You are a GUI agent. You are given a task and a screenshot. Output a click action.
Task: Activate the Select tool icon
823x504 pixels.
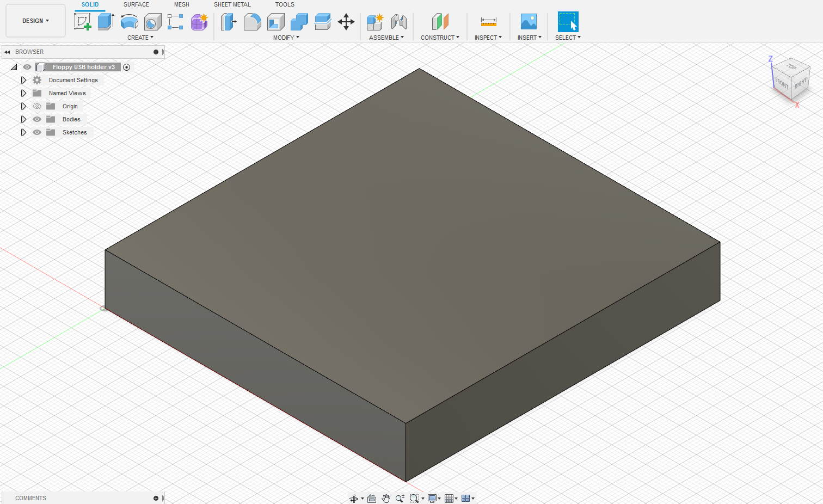[x=568, y=22]
